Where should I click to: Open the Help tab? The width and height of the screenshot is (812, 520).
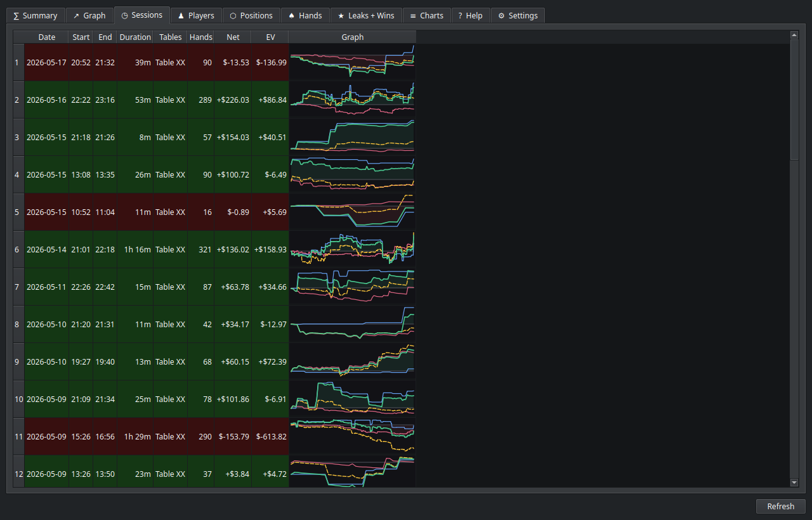471,15
